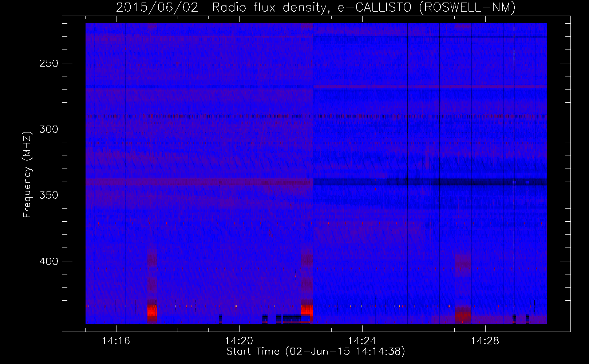Click the 14:24 time tick label
The width and height of the screenshot is (589, 364).
[362, 341]
